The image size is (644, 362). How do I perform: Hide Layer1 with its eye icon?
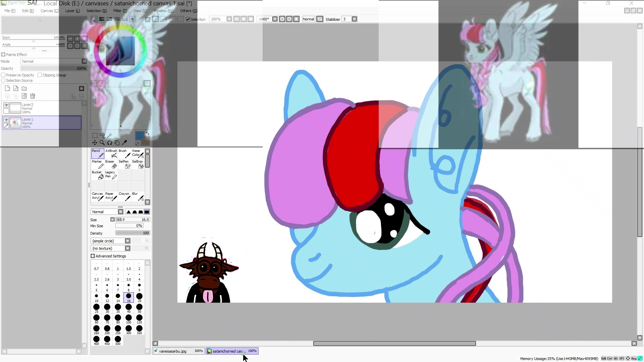pyautogui.click(x=6, y=120)
